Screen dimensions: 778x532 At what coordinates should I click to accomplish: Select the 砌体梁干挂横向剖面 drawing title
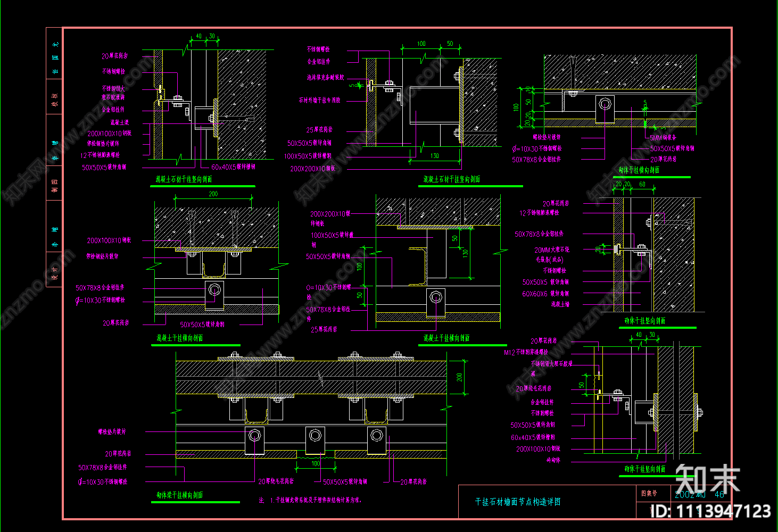(179, 495)
